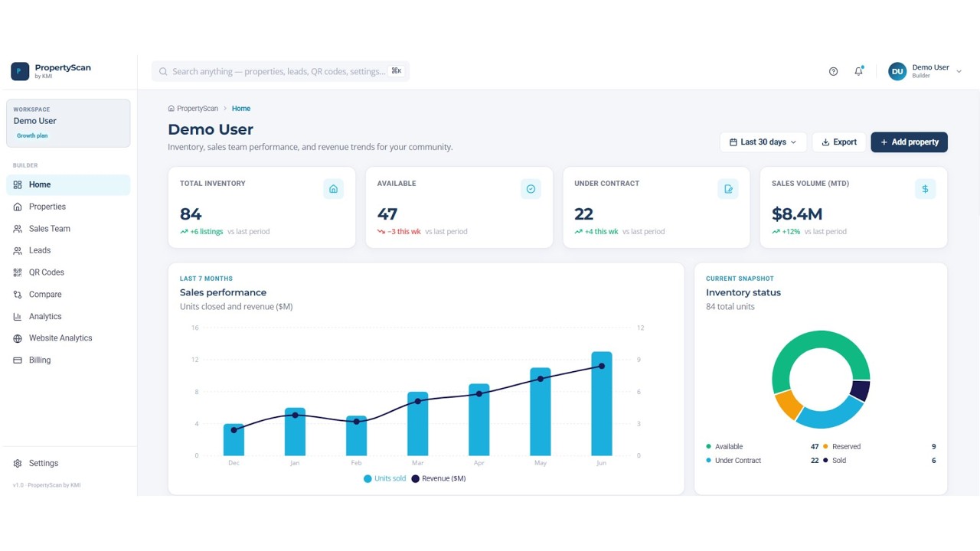980x551 pixels.
Task: Click the Under Contract edit icon
Action: click(x=728, y=189)
